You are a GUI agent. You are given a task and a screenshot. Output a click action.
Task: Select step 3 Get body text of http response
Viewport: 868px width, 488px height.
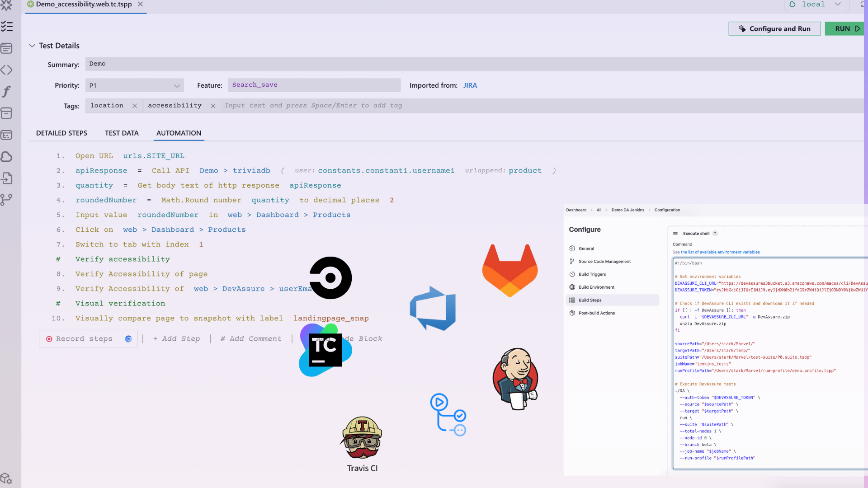pos(208,186)
